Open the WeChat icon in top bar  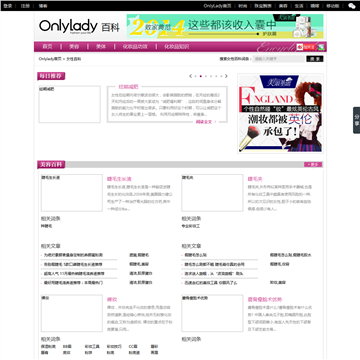[x=351, y=6]
